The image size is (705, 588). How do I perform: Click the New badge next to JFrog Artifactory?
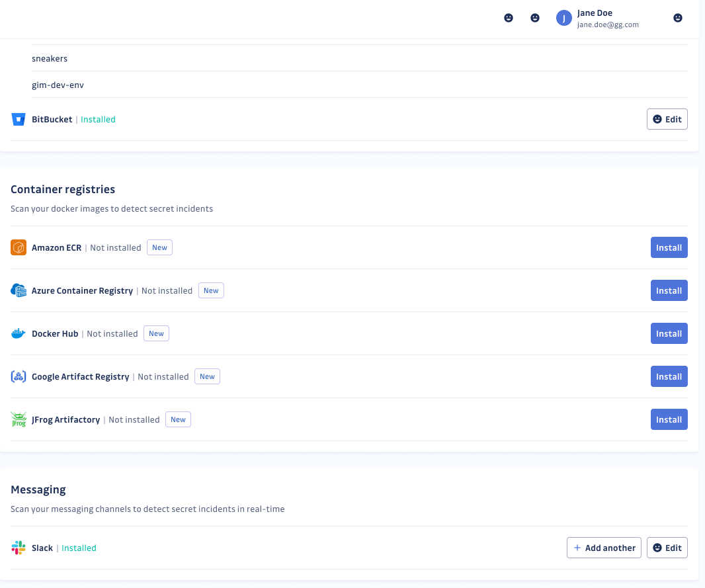point(178,419)
